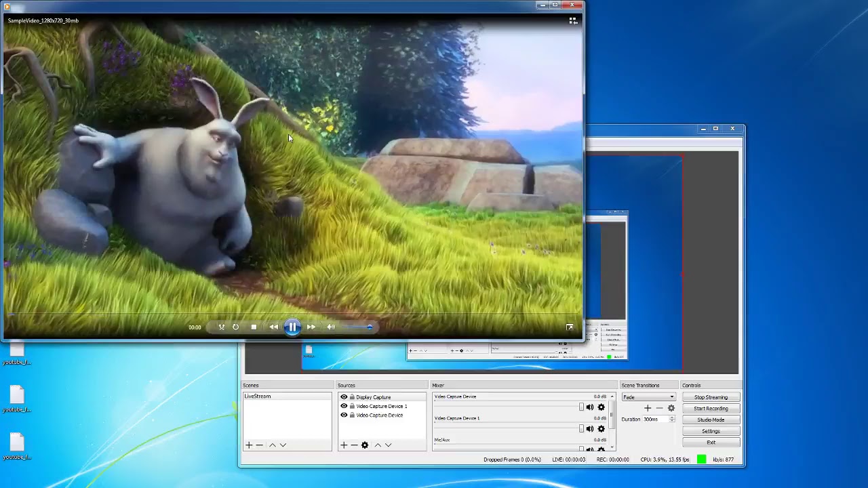Toggle visibility of Display Capture source
Screen dimensions: 868x488
point(344,397)
